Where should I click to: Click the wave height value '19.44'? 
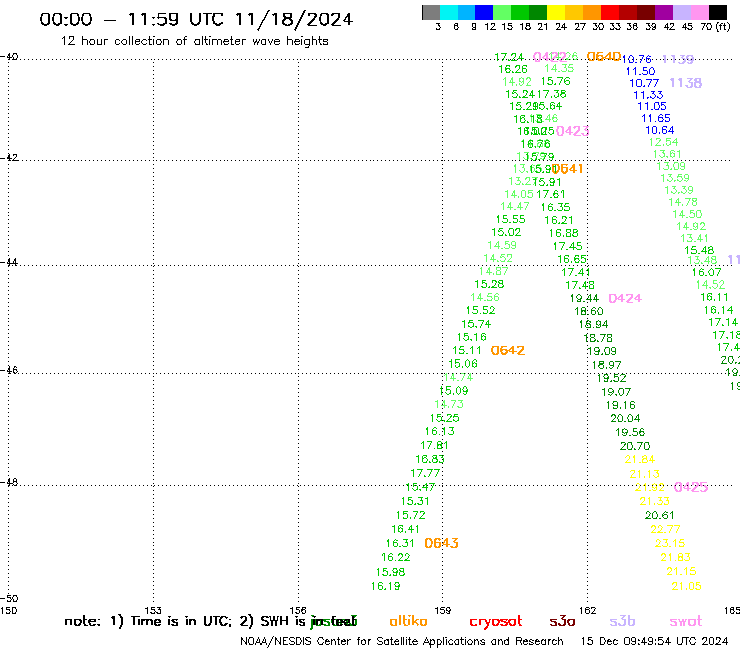click(x=584, y=298)
